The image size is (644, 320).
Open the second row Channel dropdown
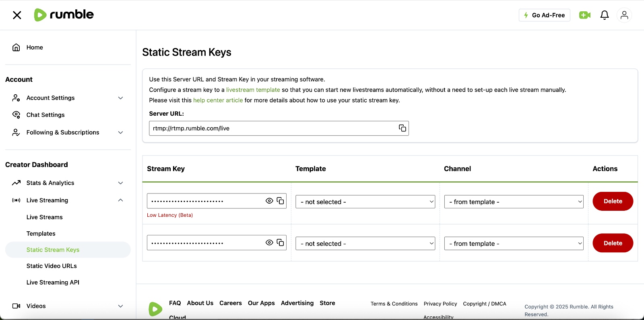coord(514,243)
